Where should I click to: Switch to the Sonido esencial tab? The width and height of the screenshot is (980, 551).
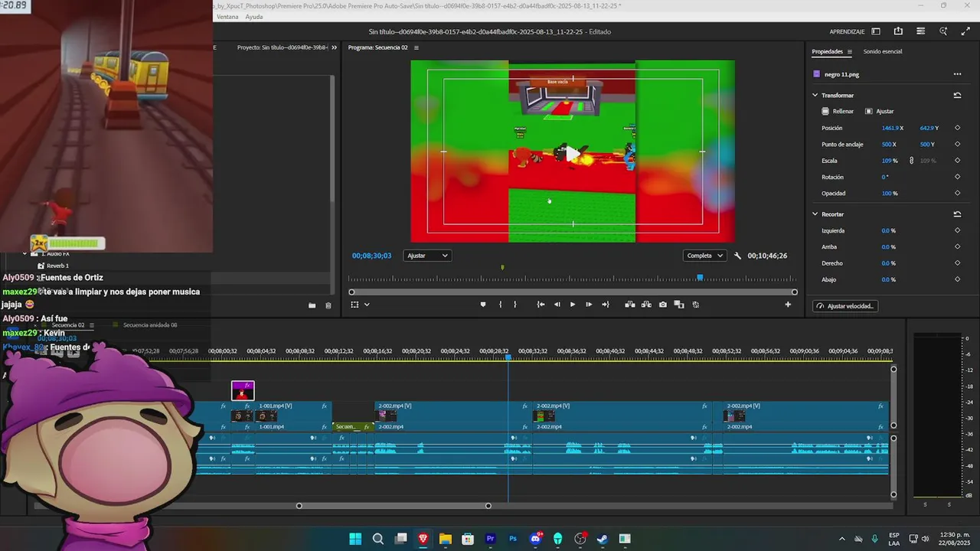pos(882,51)
